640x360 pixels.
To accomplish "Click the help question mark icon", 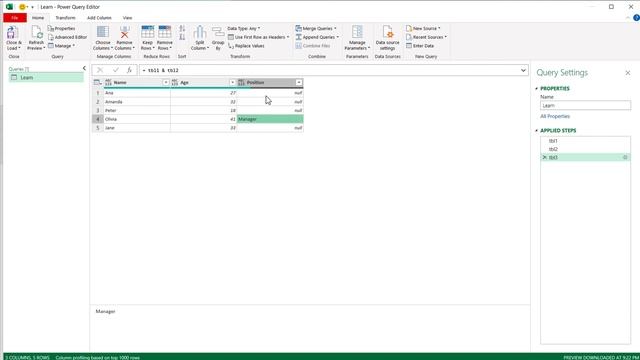I will (636, 18).
